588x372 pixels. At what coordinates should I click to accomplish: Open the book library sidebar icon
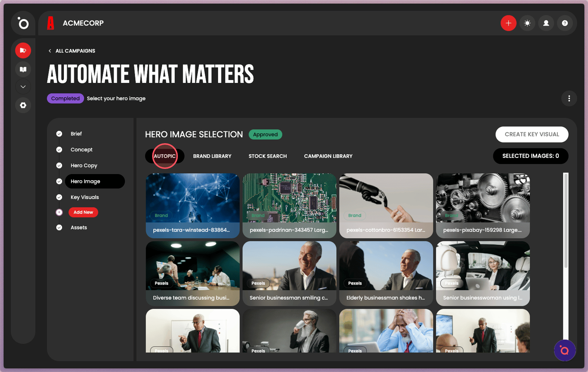(x=23, y=69)
